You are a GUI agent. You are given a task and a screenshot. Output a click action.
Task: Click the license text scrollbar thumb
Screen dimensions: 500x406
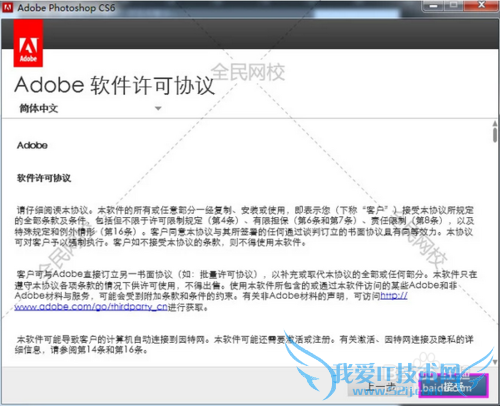(495, 135)
